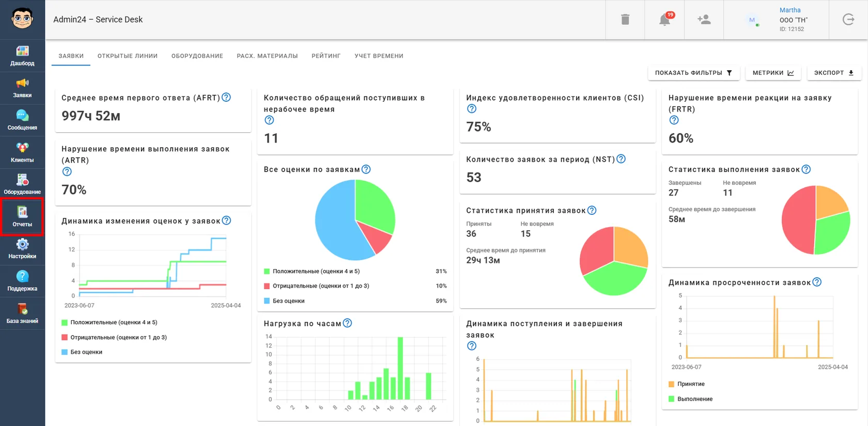Select the Заявки tab
This screenshot has width=868, height=426.
[71, 56]
